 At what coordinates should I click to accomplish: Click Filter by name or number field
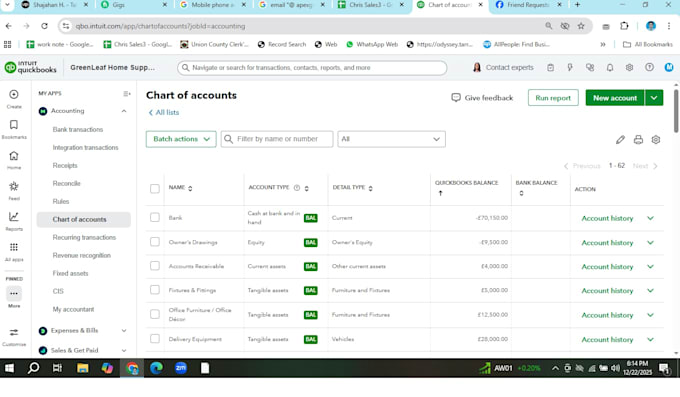[x=277, y=139]
